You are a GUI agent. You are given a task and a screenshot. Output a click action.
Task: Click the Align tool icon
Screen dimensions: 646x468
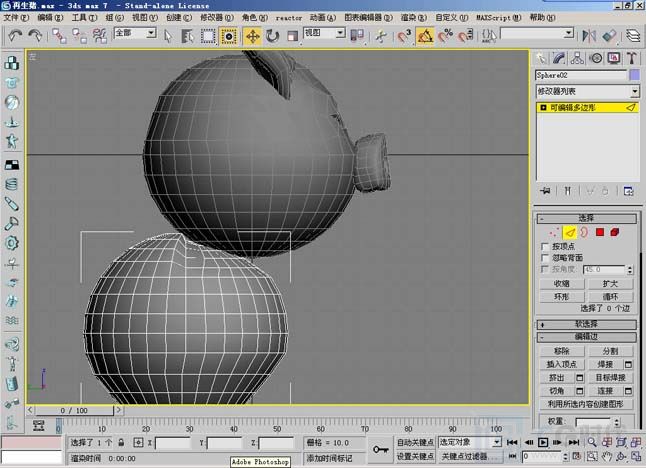click(x=609, y=36)
